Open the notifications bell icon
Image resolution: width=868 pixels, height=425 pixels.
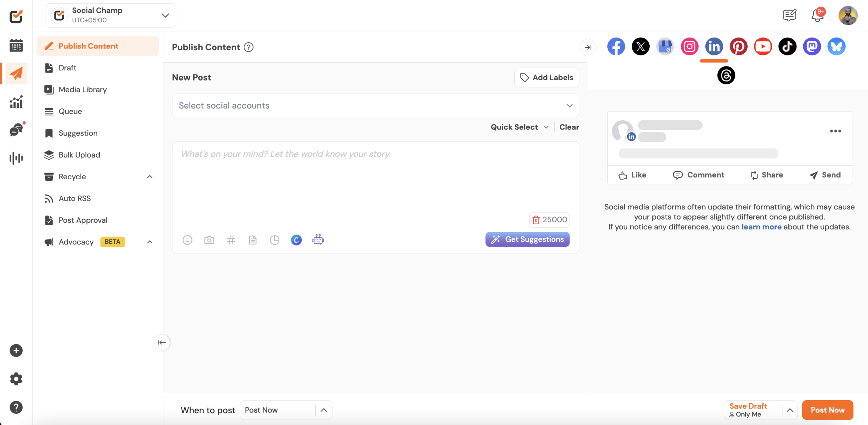tap(817, 16)
